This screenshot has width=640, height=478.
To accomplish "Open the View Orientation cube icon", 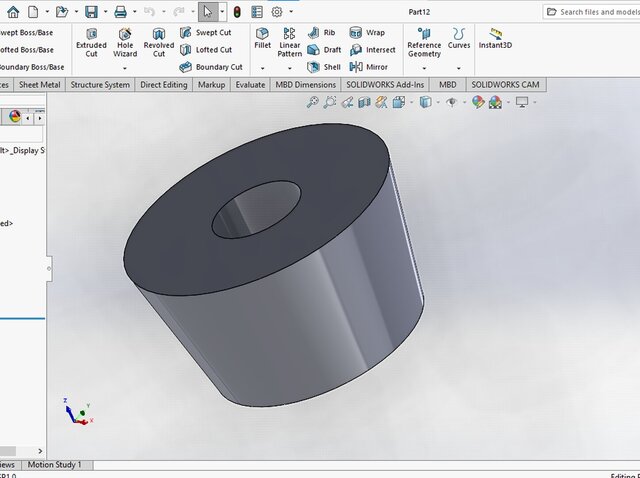I will [x=399, y=102].
